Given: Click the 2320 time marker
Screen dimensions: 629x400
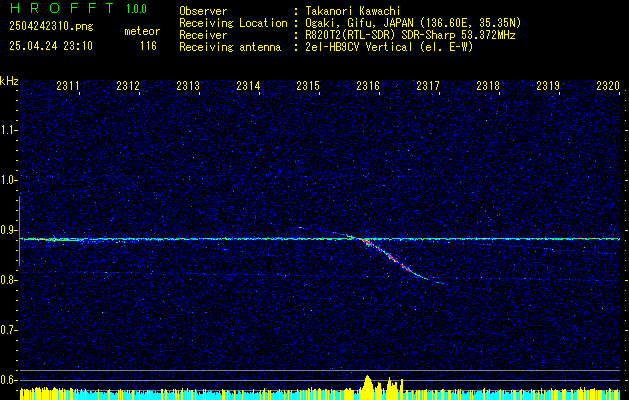Looking at the screenshot, I should (608, 86).
